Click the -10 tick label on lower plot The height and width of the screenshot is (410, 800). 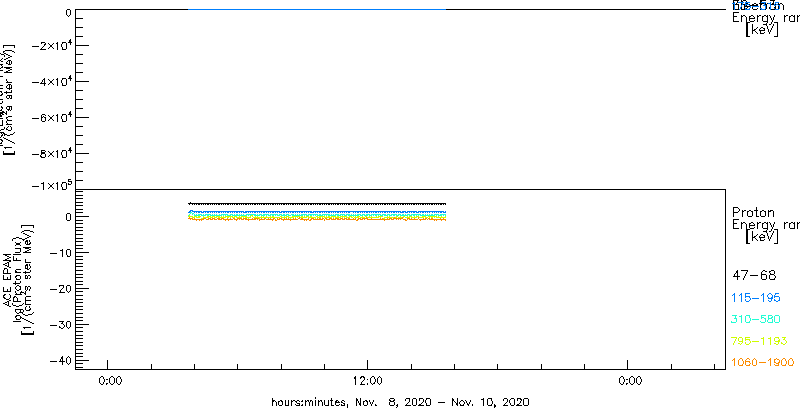(x=60, y=253)
